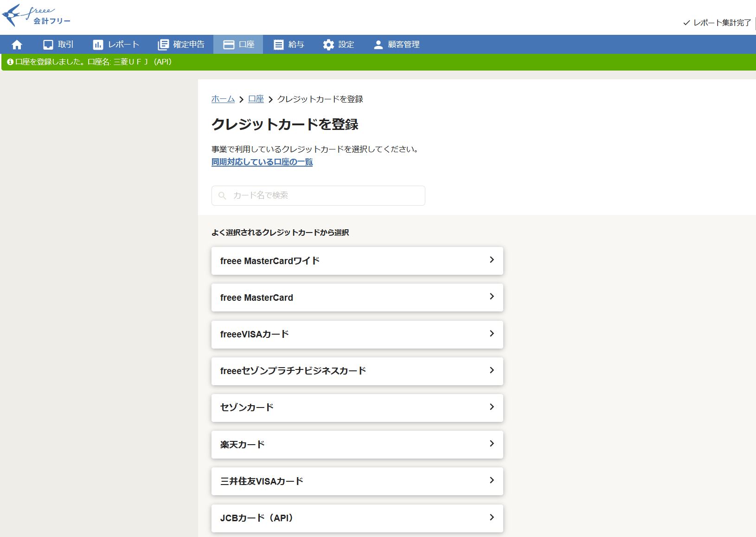Select freee MasterCard card option
Viewport: 756px width, 537px height.
pos(357,298)
